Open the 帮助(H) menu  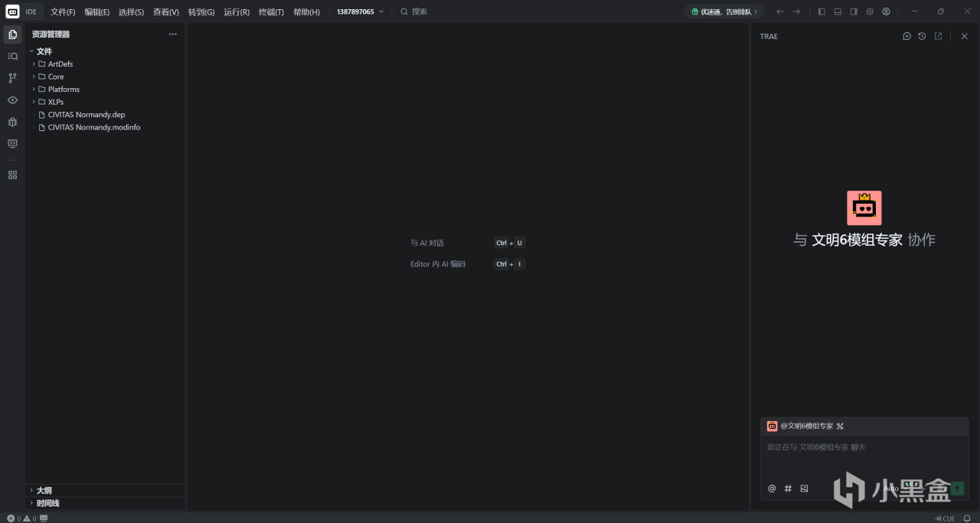(306, 11)
